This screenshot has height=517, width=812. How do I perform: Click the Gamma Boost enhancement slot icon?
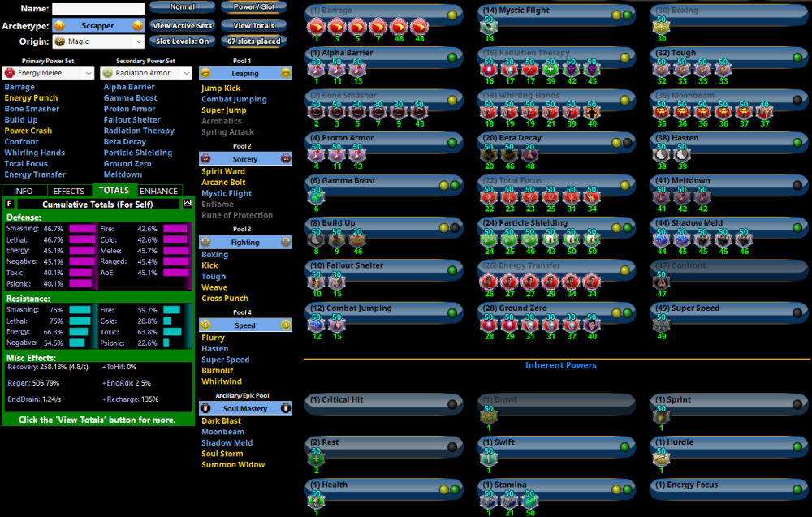pyautogui.click(x=314, y=196)
